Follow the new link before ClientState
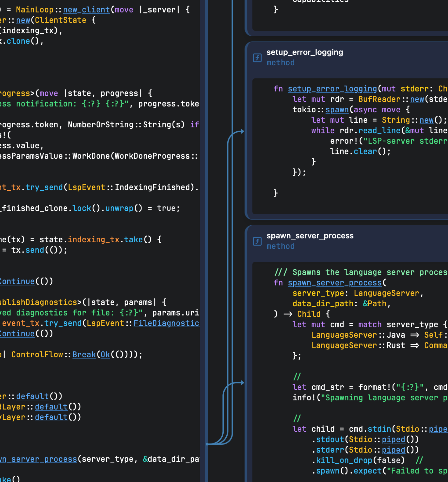Image resolution: width=448 pixels, height=482 pixels. coord(23,20)
